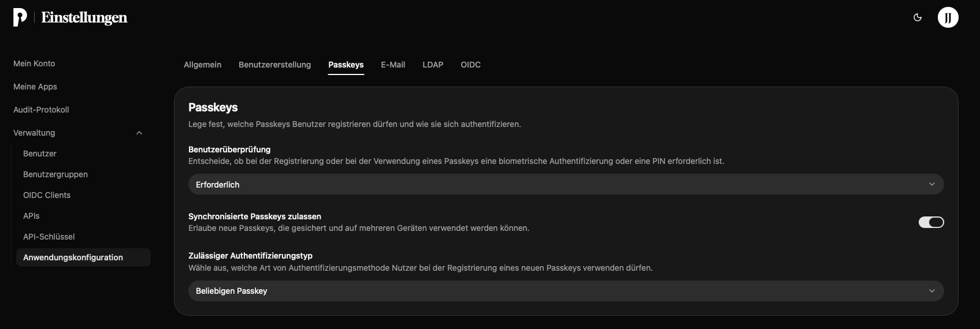Select Benutzer under Verwaltung
This screenshot has height=329, width=980.
(40, 154)
